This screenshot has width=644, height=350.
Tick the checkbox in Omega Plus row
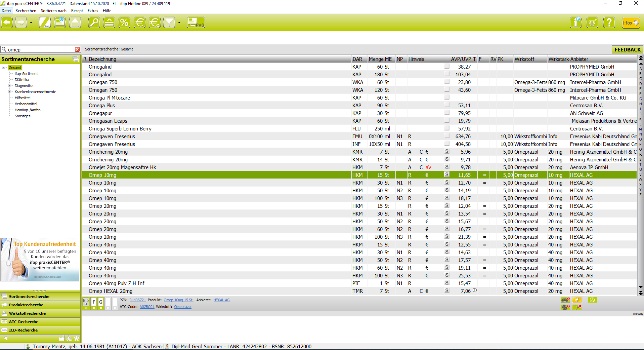coord(447,105)
